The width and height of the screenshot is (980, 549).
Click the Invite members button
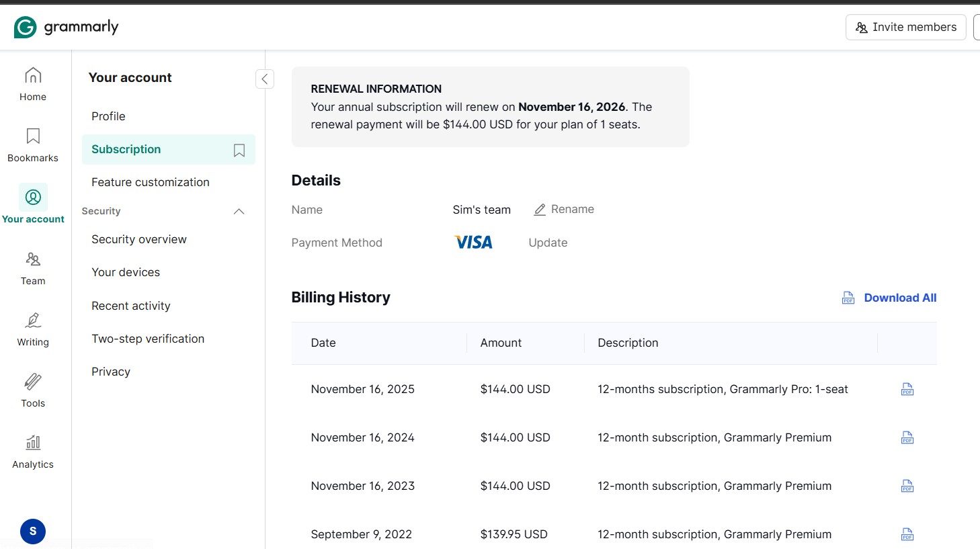[905, 27]
